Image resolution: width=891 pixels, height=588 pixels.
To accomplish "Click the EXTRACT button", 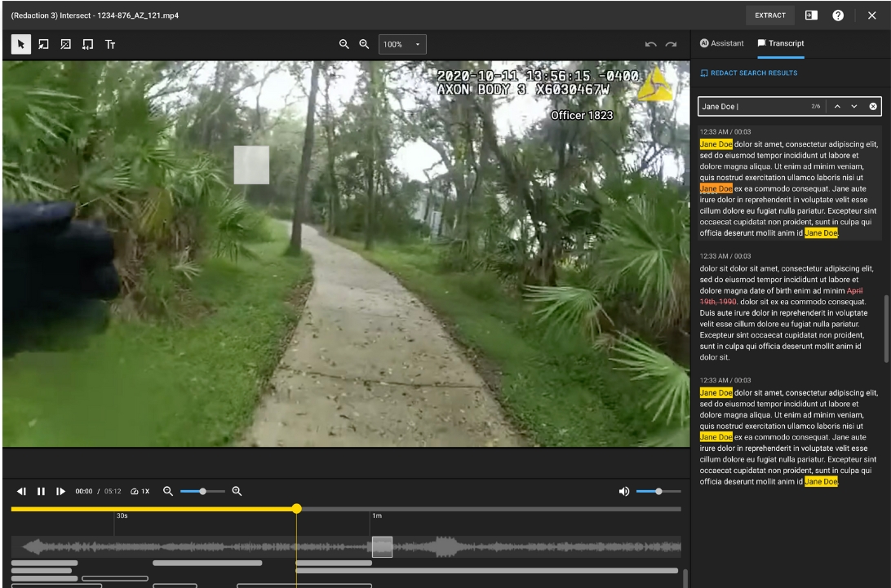I will point(769,15).
